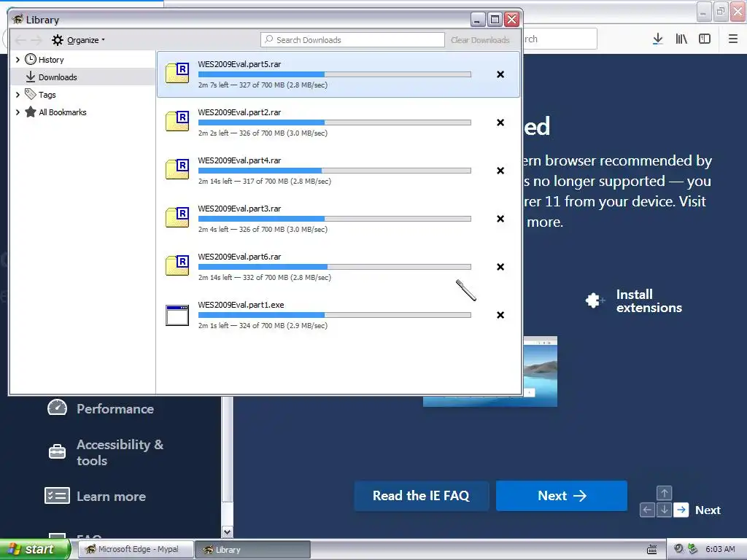Viewport: 747px width, 560px height.
Task: Cancel the WES2009Eval.part3.rar download
Action: [x=500, y=219]
